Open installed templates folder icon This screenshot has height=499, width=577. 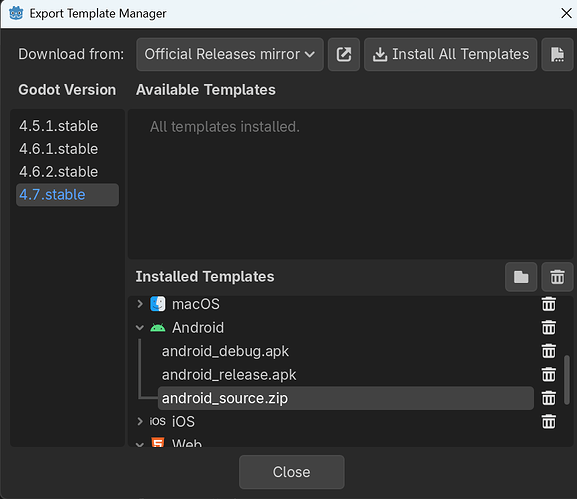(521, 277)
